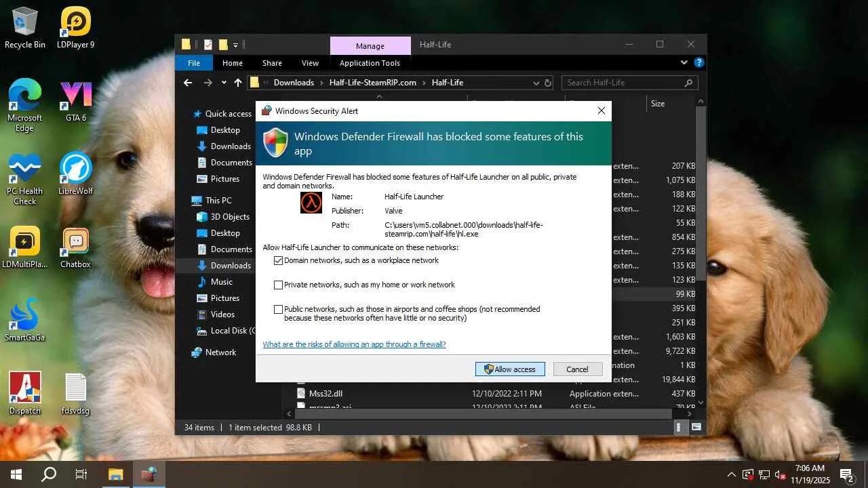Click the Allow access button
The width and height of the screenshot is (868, 488).
pyautogui.click(x=510, y=369)
